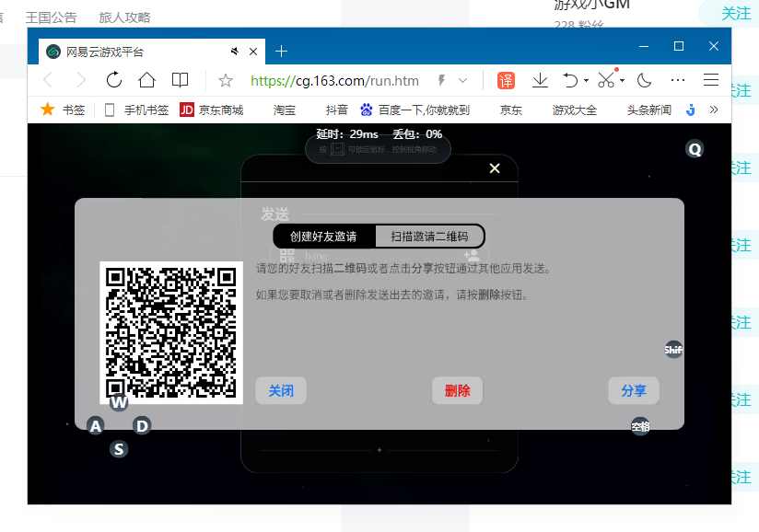
Task: Maximize the browser window
Action: tap(679, 46)
